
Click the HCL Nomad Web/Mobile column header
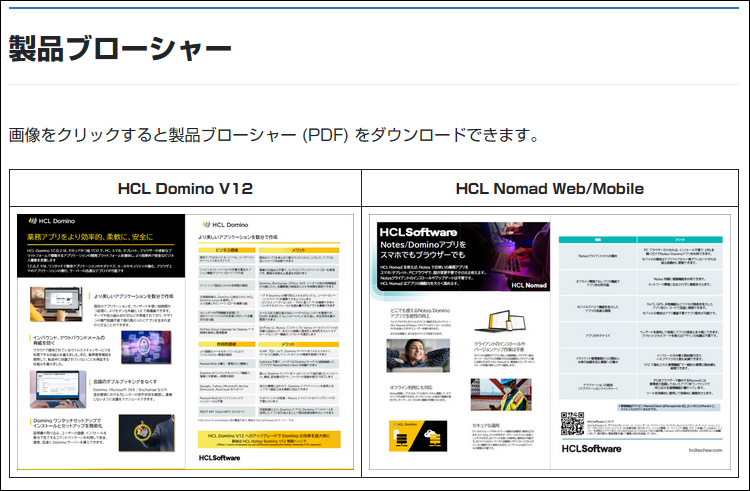click(550, 188)
